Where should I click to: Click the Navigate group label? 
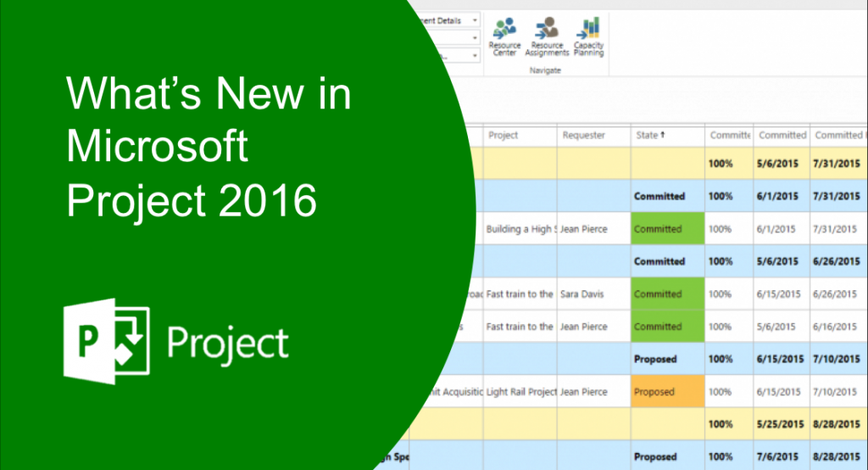pos(545,70)
